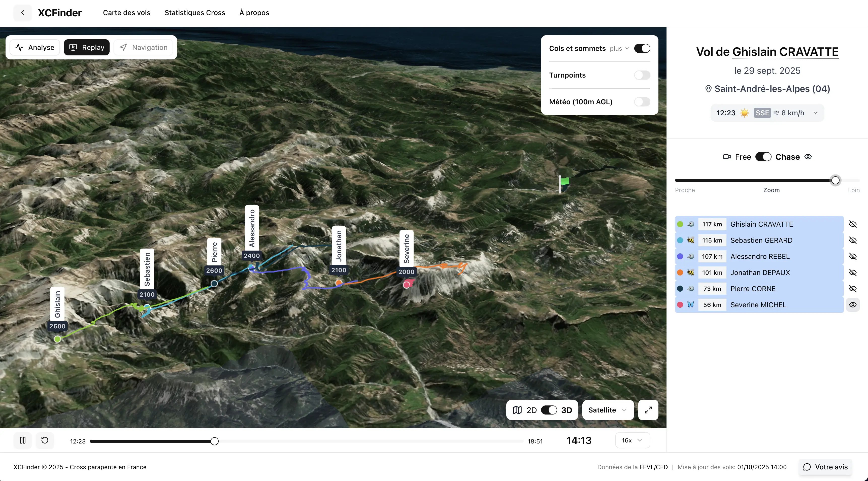Open the Statistiques Cross menu item
The width and height of the screenshot is (868, 481).
pos(195,13)
